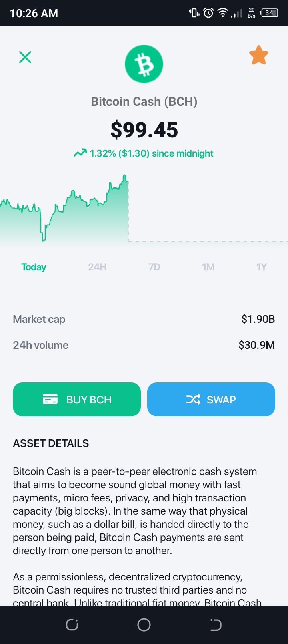View the 1Y price history
This screenshot has height=644, width=288.
tap(262, 267)
